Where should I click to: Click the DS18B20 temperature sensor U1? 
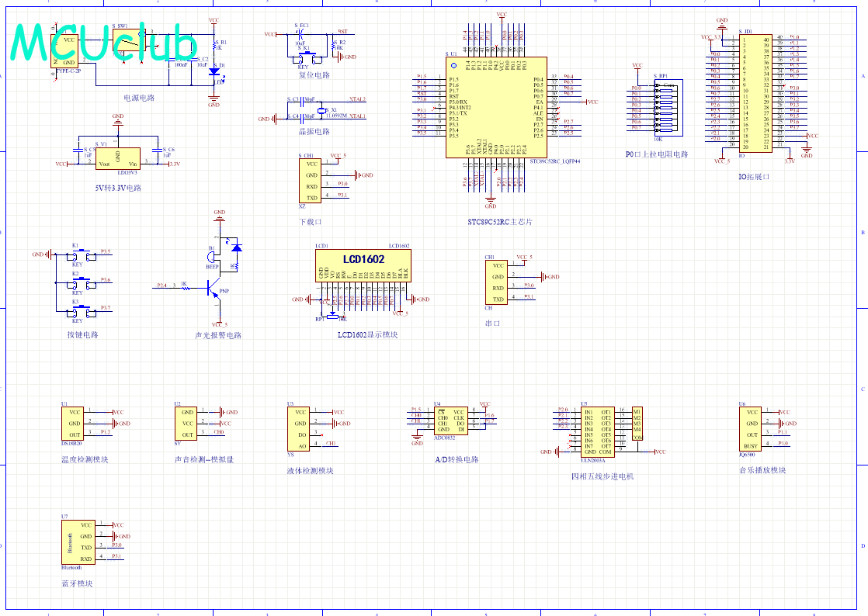[74, 424]
